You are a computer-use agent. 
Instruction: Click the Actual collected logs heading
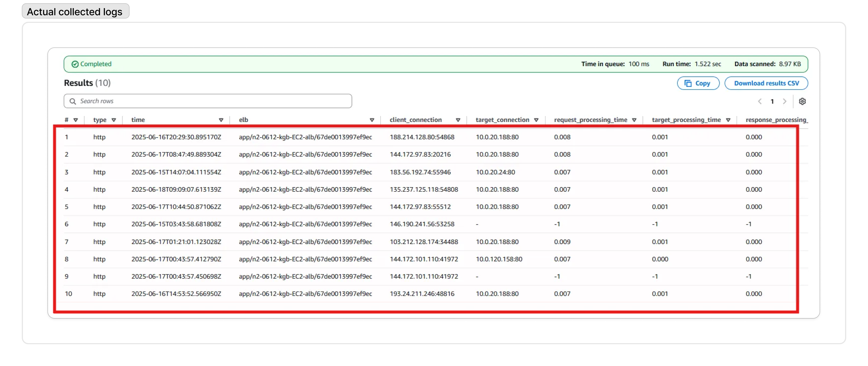pos(76,11)
